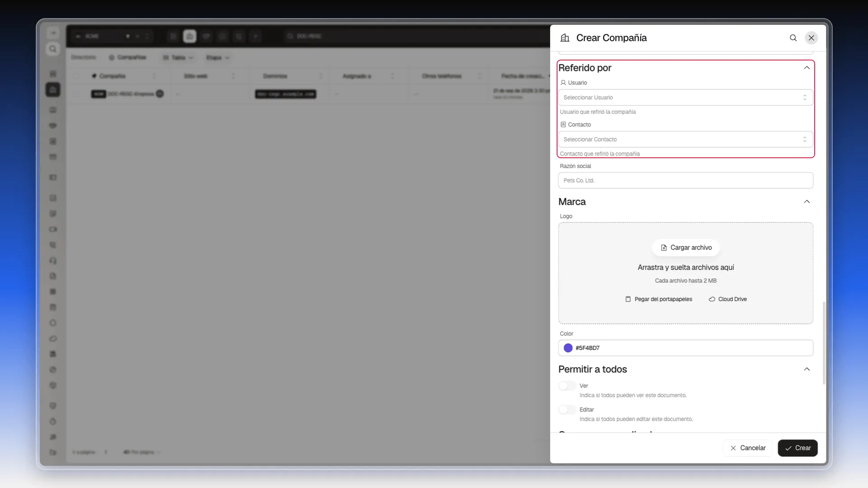Click the Cancelar button
868x488 pixels.
click(748, 448)
